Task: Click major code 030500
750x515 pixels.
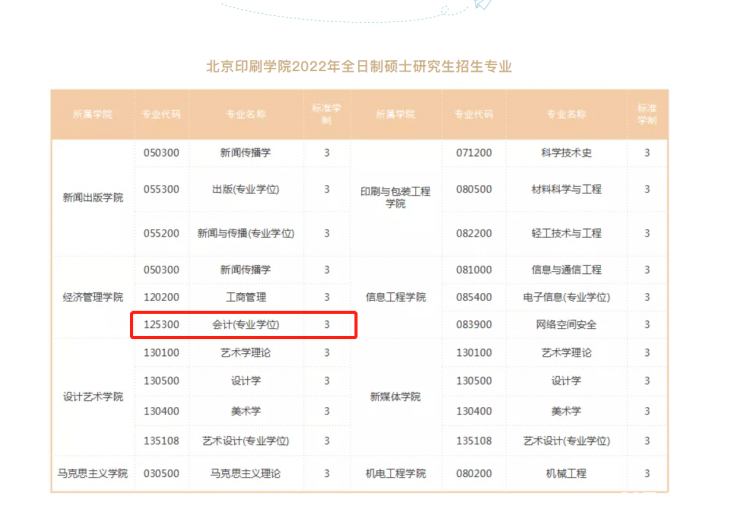Action: tap(162, 473)
